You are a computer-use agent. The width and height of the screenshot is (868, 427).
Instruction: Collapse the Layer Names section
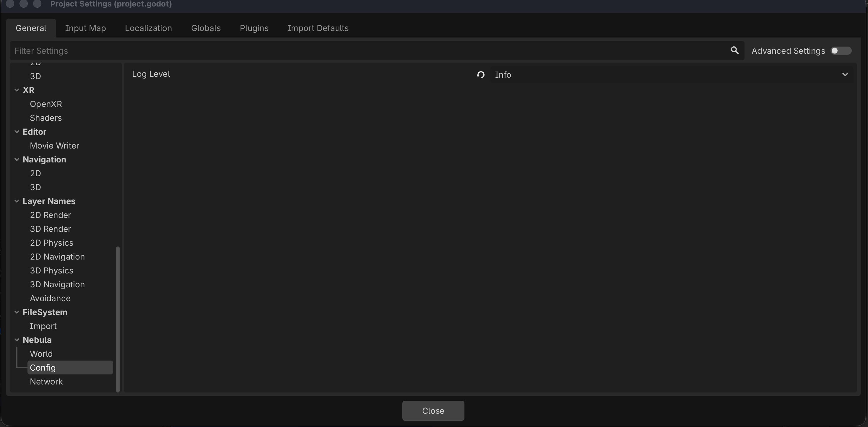(17, 201)
